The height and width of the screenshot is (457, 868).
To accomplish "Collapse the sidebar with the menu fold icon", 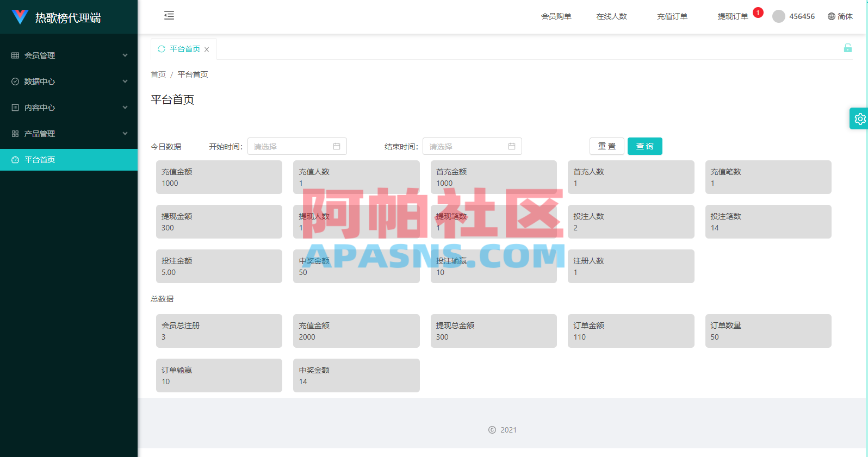I will pos(169,15).
